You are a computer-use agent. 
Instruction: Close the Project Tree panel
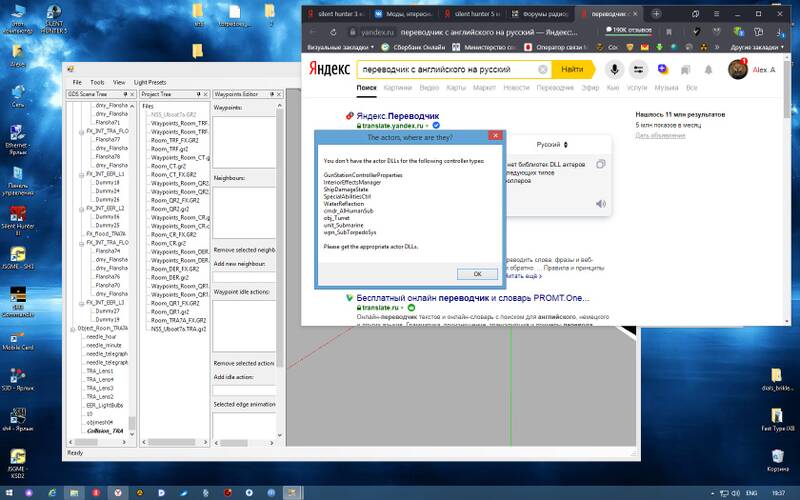[x=206, y=94]
